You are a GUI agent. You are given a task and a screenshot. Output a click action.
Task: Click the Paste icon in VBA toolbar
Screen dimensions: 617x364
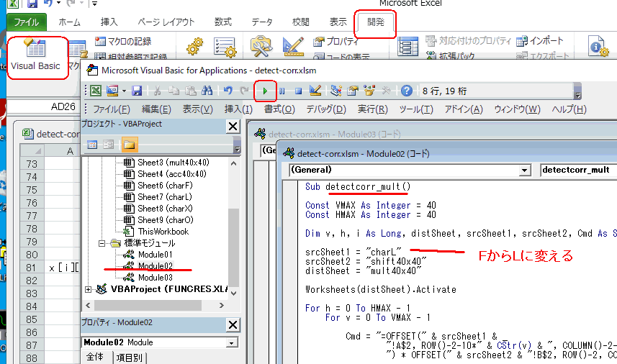point(191,91)
